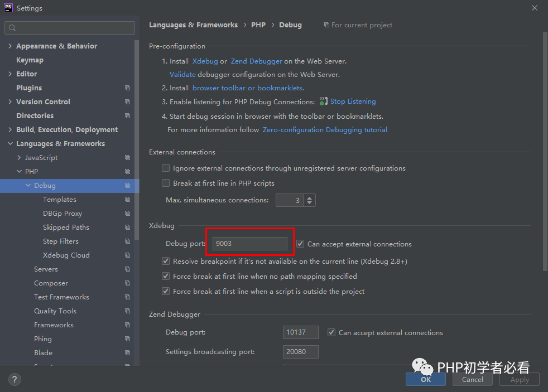The width and height of the screenshot is (548, 392).
Task: Uncheck Xdebug Can accept external connections
Action: click(x=300, y=244)
